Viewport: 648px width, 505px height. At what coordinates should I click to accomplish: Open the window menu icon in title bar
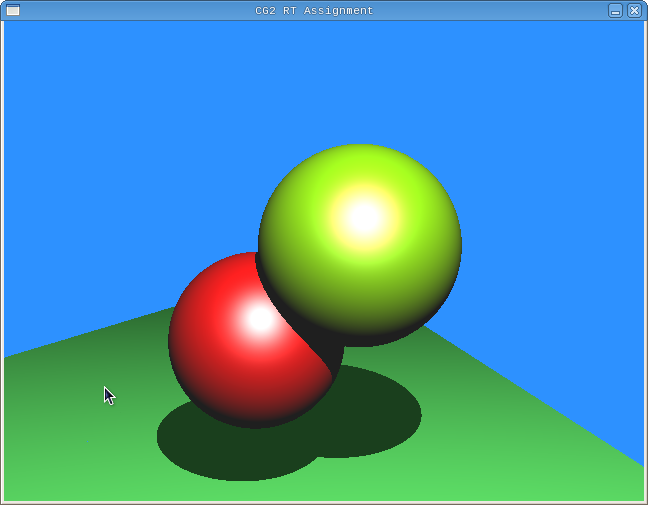click(13, 10)
